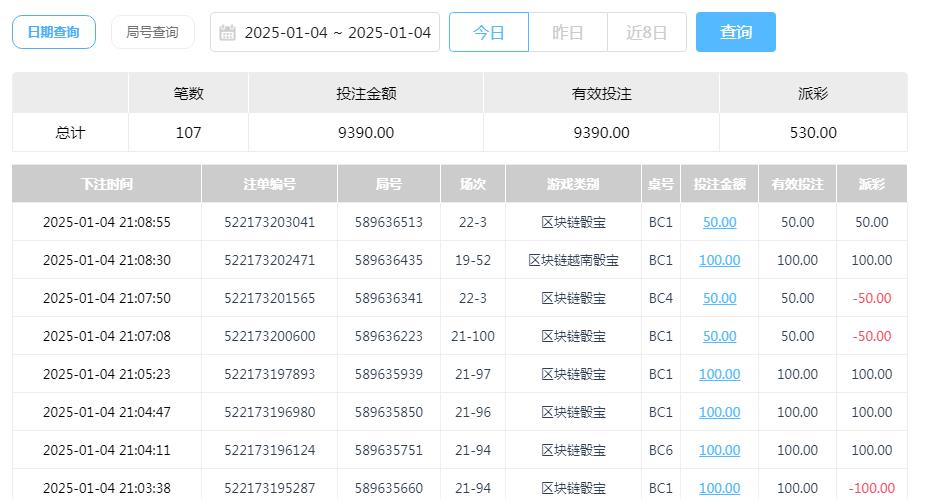The image size is (939, 499).
Task: Open bet amount 100.00 for order 522173197893
Action: [719, 374]
